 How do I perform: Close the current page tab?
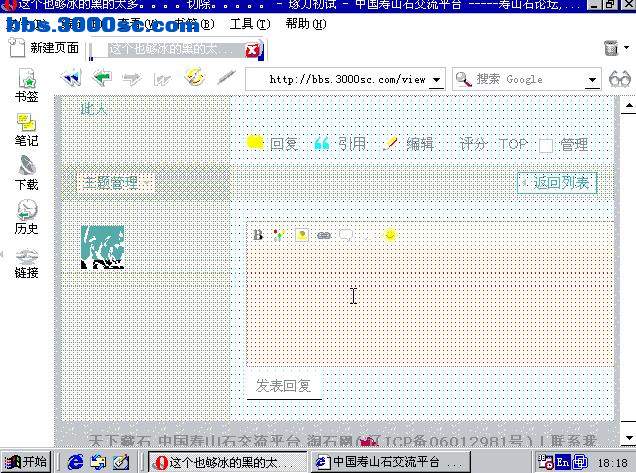coord(252,50)
